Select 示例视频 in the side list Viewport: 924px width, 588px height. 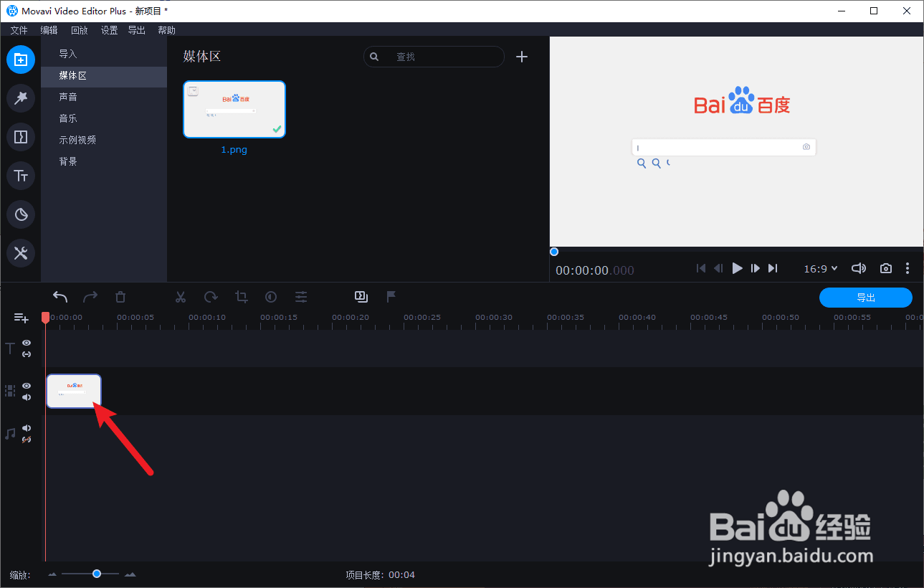coord(104,141)
